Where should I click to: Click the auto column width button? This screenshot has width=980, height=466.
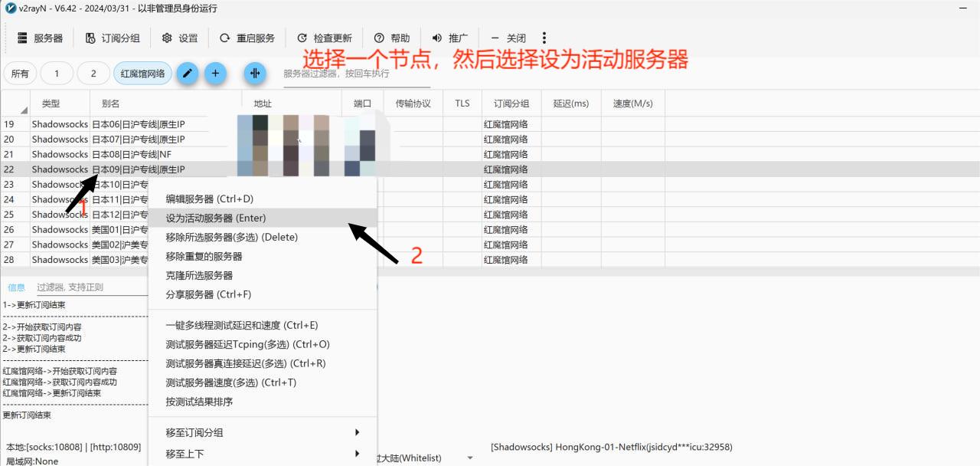pyautogui.click(x=255, y=74)
